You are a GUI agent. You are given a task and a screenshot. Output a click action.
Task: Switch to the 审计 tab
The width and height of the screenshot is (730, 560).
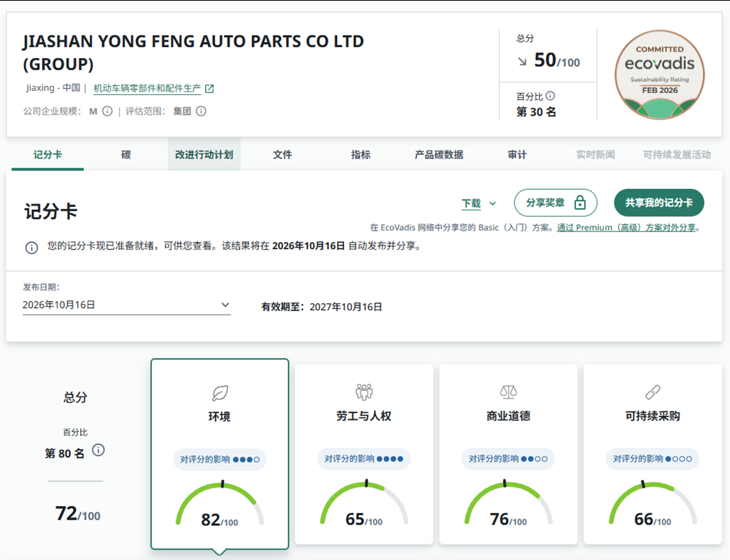click(x=517, y=155)
